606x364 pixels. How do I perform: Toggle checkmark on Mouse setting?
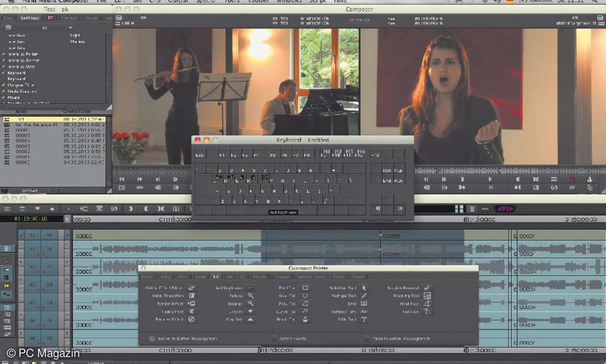[4, 98]
